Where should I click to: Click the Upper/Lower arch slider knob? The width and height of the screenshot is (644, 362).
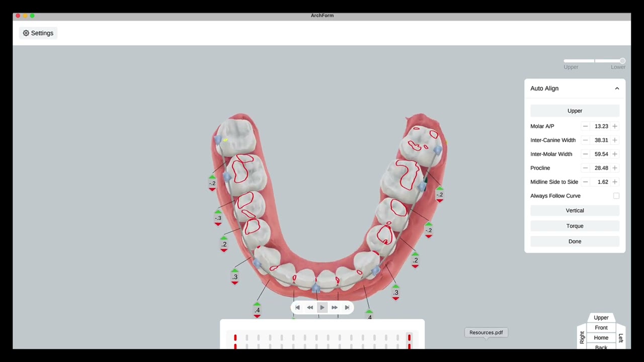(622, 61)
